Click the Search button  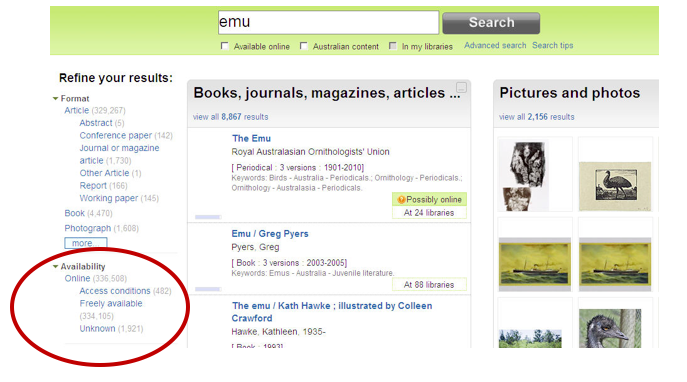click(491, 23)
